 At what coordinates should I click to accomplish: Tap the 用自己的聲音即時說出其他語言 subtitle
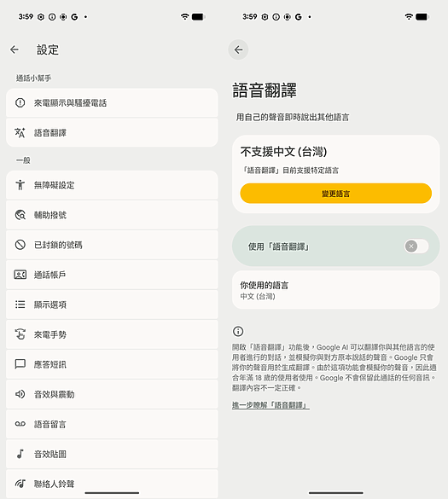point(293,117)
